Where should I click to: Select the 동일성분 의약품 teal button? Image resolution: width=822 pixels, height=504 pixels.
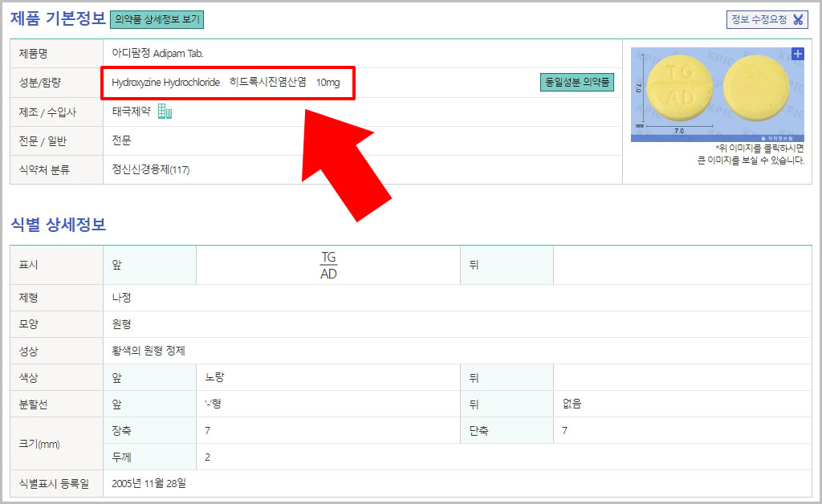click(576, 82)
